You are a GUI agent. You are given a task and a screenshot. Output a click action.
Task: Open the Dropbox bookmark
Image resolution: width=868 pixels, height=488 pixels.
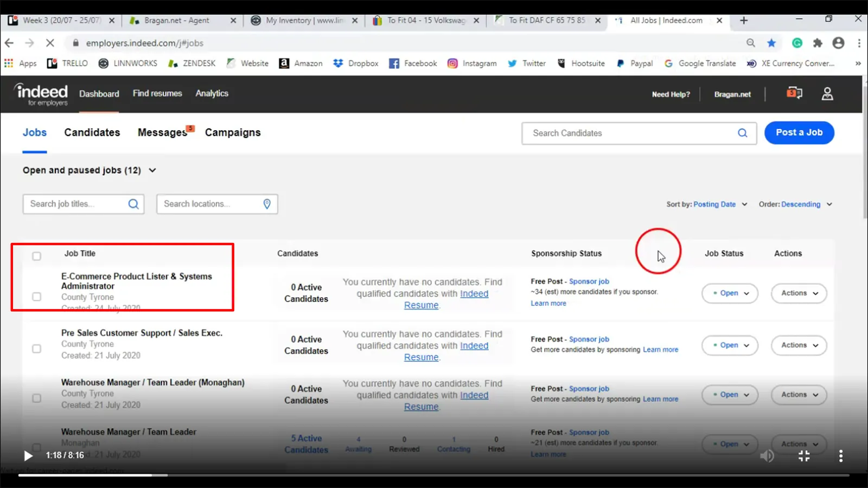[x=356, y=63]
